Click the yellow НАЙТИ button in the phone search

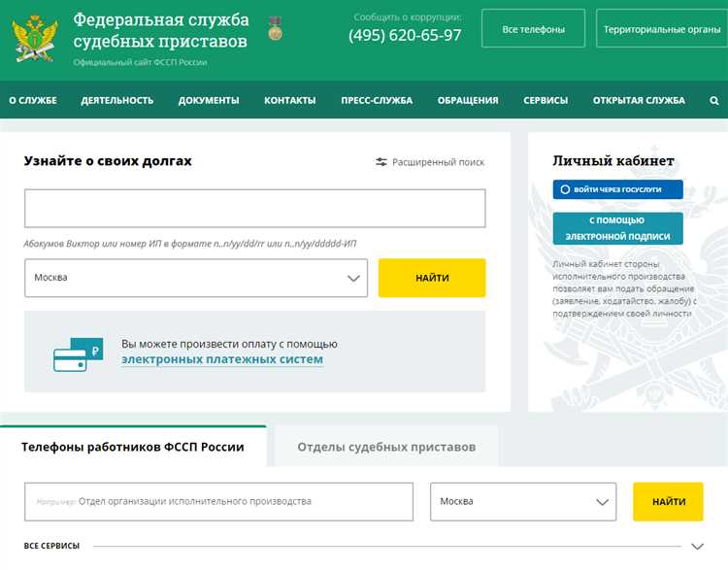(668, 502)
